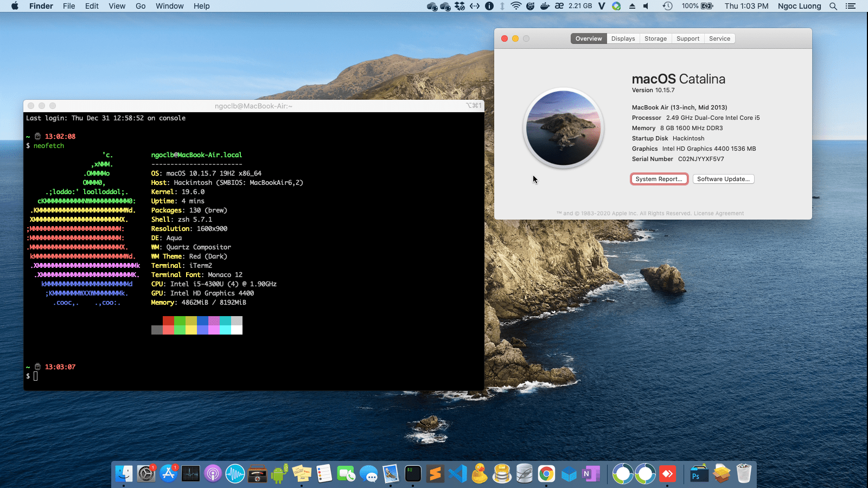Launch Sublime Text from the Dock
Screen dimensions: 868x488
pos(435,474)
